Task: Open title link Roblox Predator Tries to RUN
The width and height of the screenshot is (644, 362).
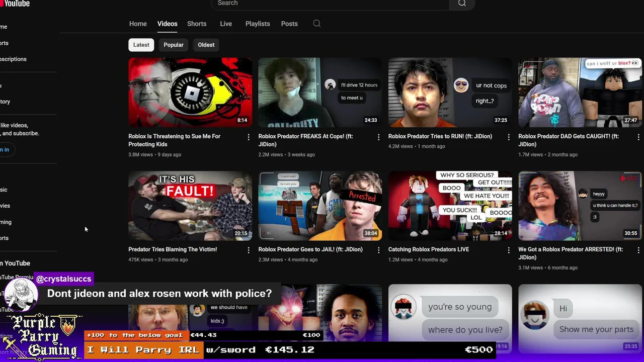Action: pyautogui.click(x=440, y=136)
